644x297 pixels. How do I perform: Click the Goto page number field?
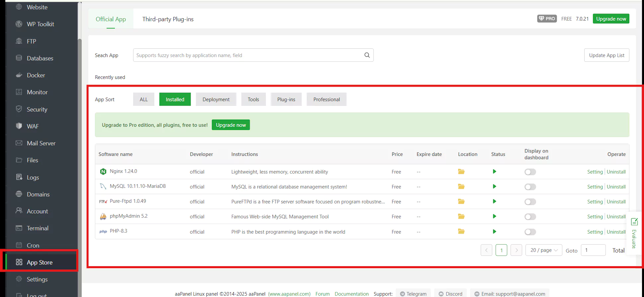pos(593,250)
